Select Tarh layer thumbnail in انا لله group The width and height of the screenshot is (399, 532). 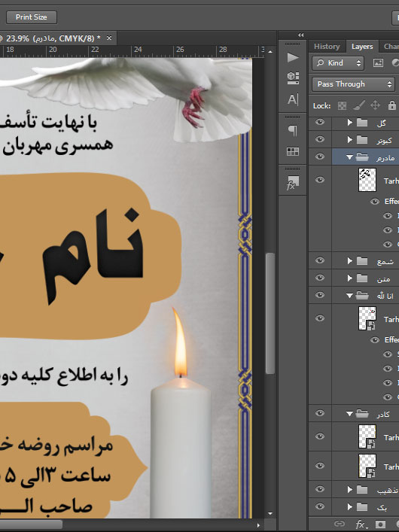[x=367, y=318]
